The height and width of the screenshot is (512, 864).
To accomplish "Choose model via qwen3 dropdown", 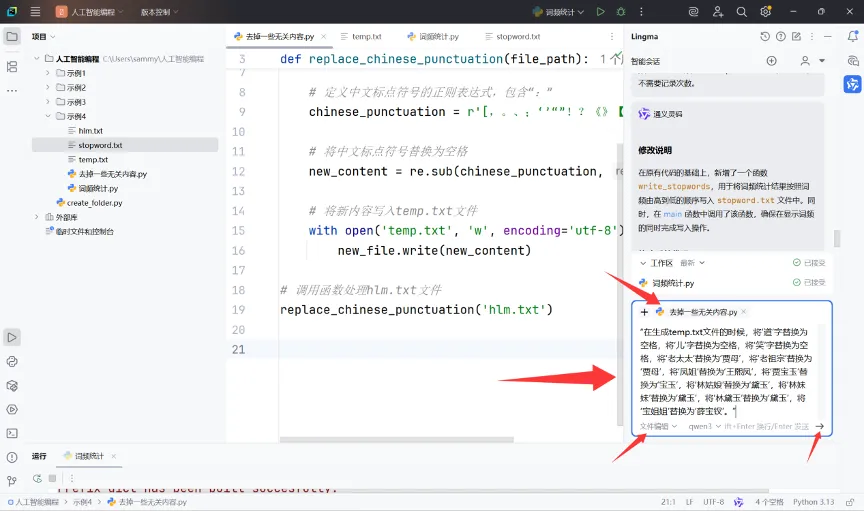I will pyautogui.click(x=704, y=426).
